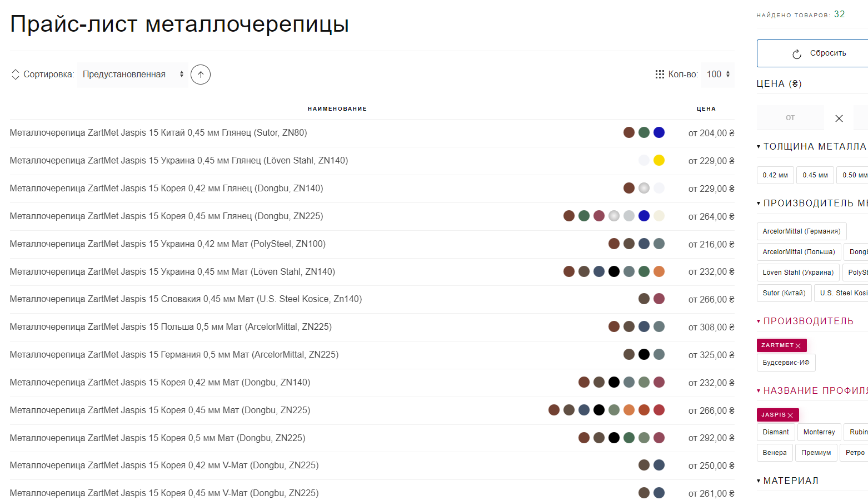Select the Премиум profile filter

pyautogui.click(x=816, y=453)
